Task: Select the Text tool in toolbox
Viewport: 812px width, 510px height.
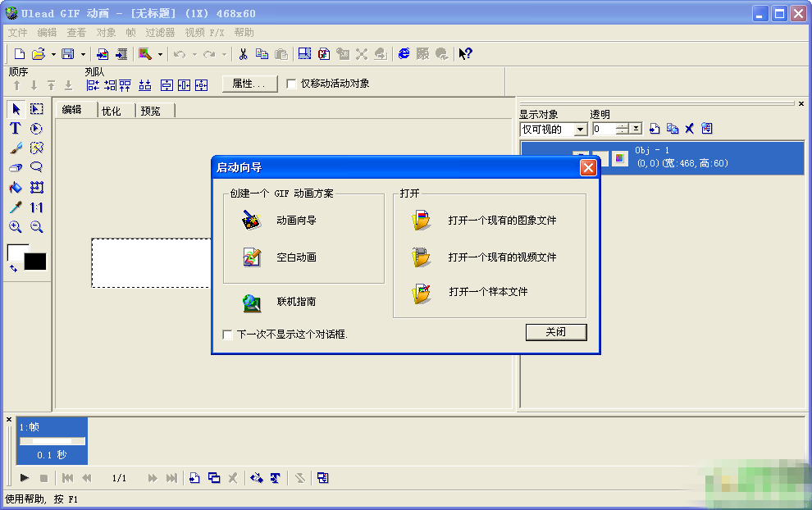Action: 15,129
